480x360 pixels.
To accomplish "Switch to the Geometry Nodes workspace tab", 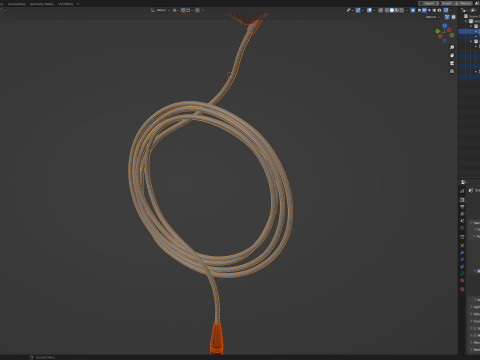I will click(x=42, y=4).
